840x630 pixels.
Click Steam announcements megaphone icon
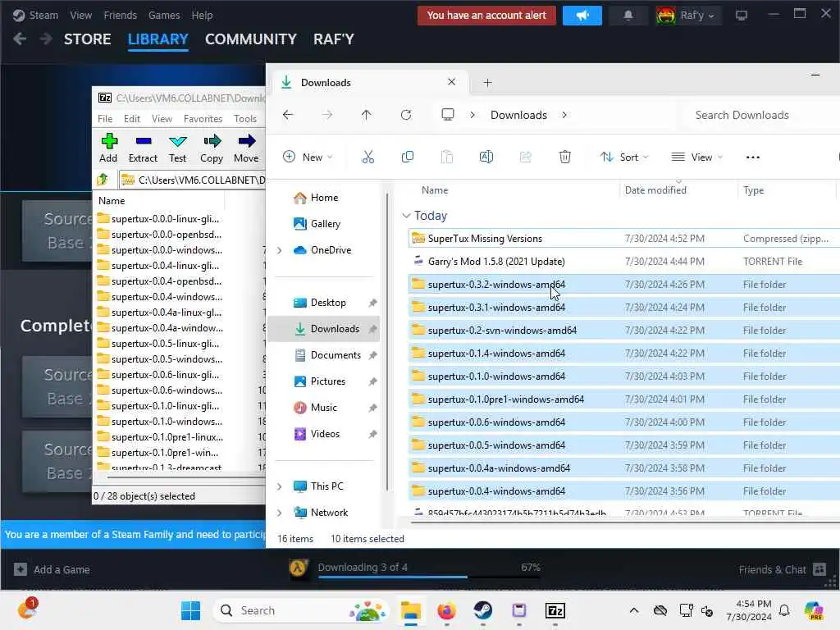(582, 16)
